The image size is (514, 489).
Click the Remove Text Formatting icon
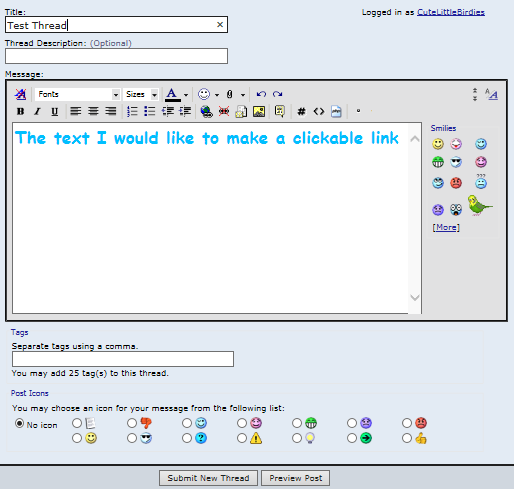pyautogui.click(x=20, y=94)
